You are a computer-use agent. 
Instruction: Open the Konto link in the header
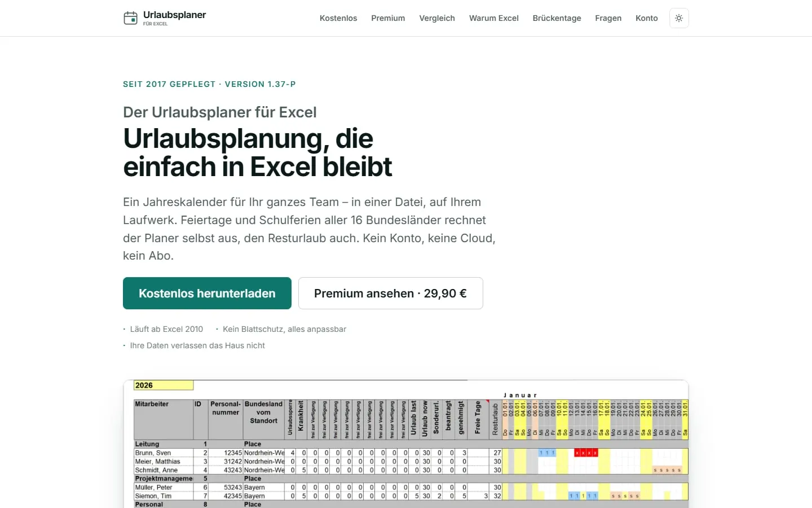tap(647, 18)
